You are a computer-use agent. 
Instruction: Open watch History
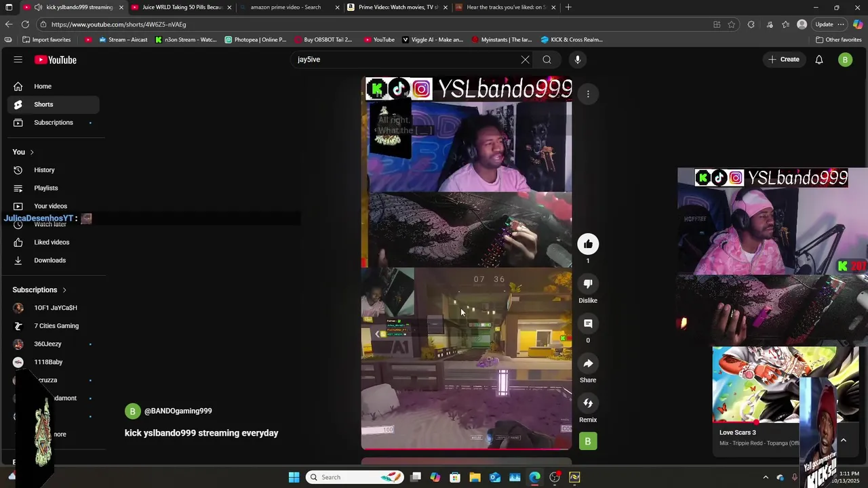(54, 170)
